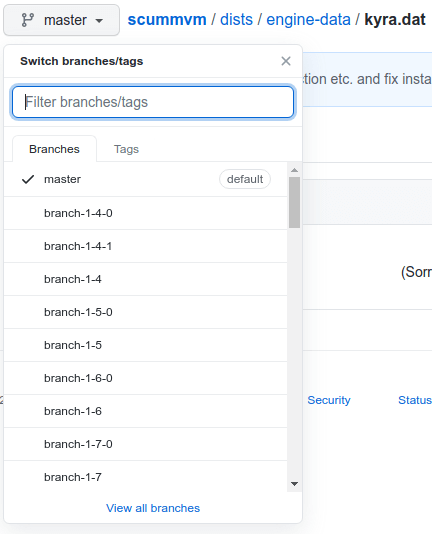Click the default badge next to master

(245, 179)
